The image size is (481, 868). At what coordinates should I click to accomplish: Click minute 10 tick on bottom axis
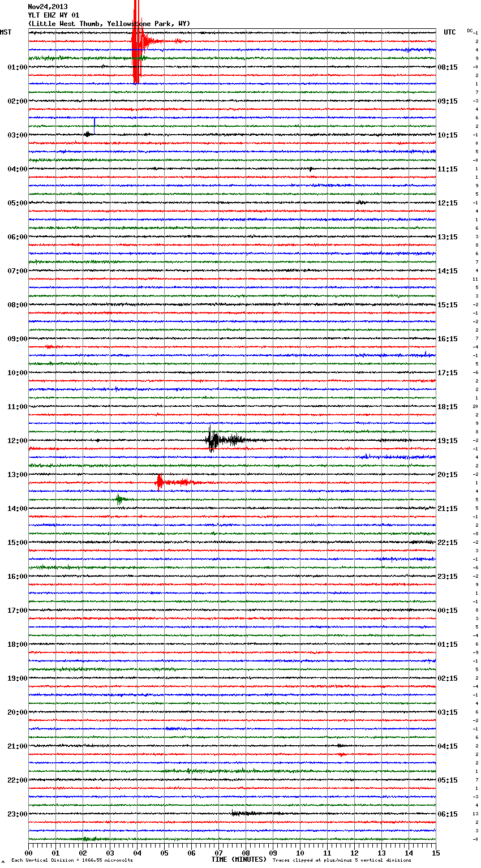click(300, 853)
